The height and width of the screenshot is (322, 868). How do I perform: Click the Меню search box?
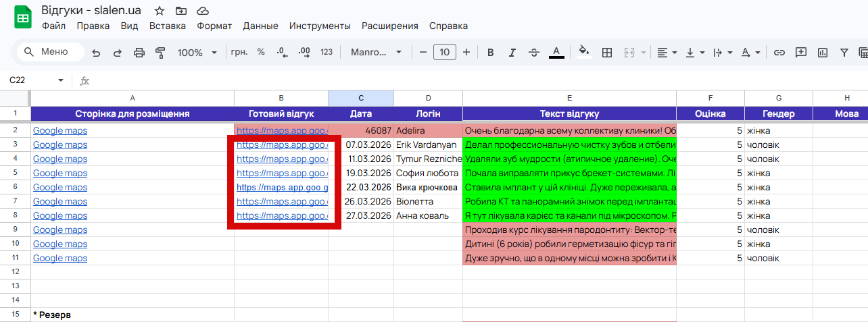51,52
